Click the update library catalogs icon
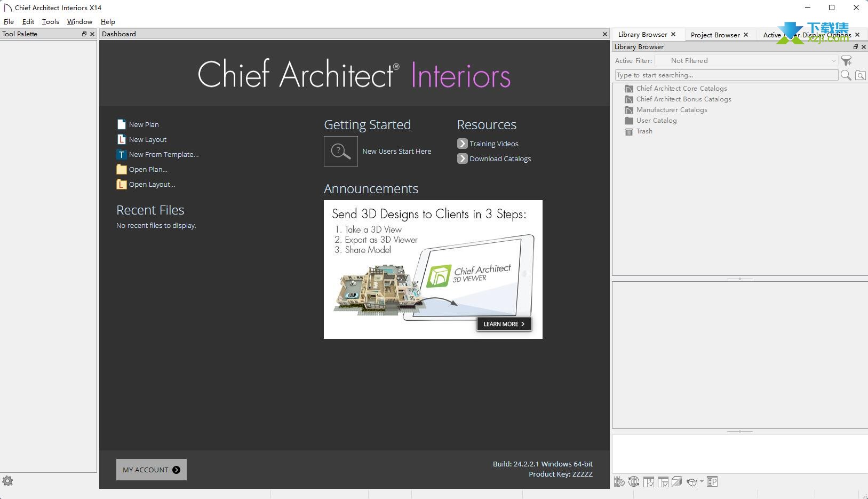The width and height of the screenshot is (868, 499). (634, 482)
